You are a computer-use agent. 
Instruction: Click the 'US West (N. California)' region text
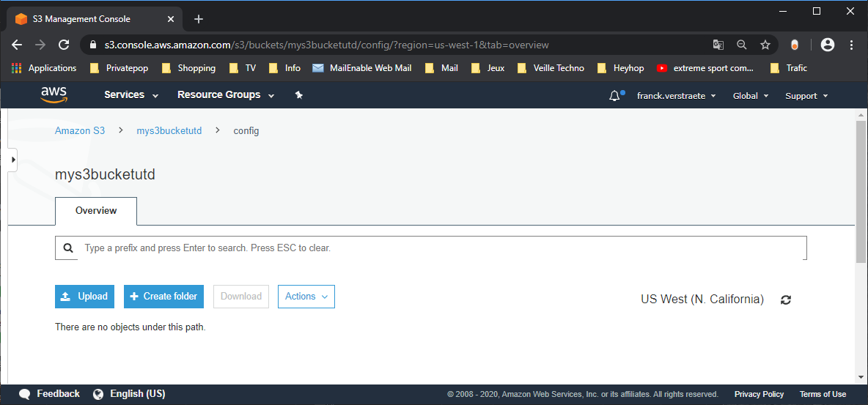[x=702, y=300]
